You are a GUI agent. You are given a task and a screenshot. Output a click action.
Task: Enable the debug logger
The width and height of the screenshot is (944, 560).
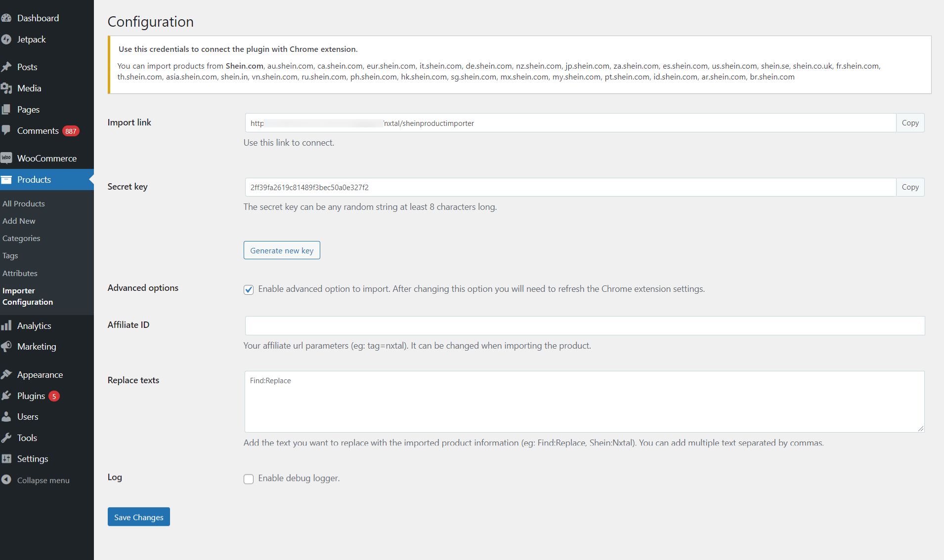tap(249, 479)
